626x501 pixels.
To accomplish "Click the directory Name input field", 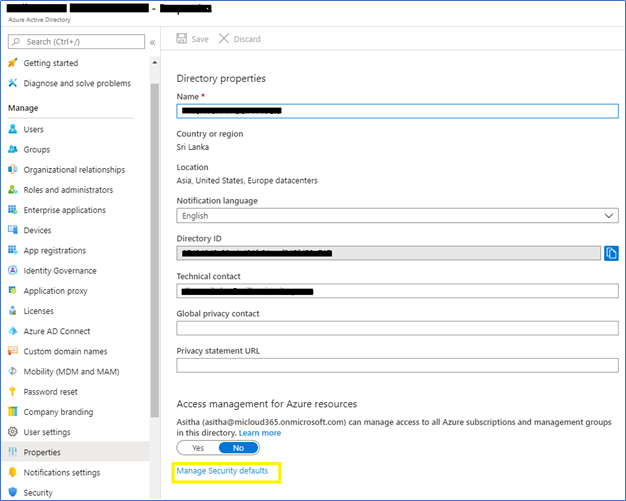I will [x=397, y=111].
